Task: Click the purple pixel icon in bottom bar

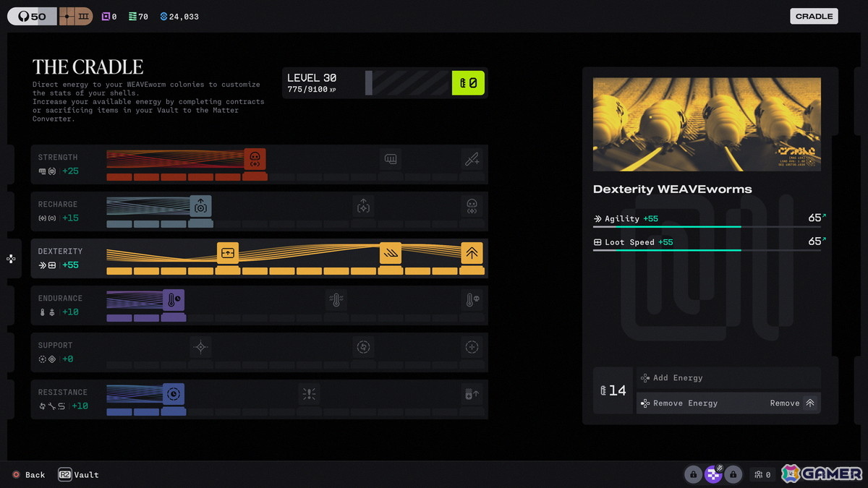Action: click(x=713, y=474)
